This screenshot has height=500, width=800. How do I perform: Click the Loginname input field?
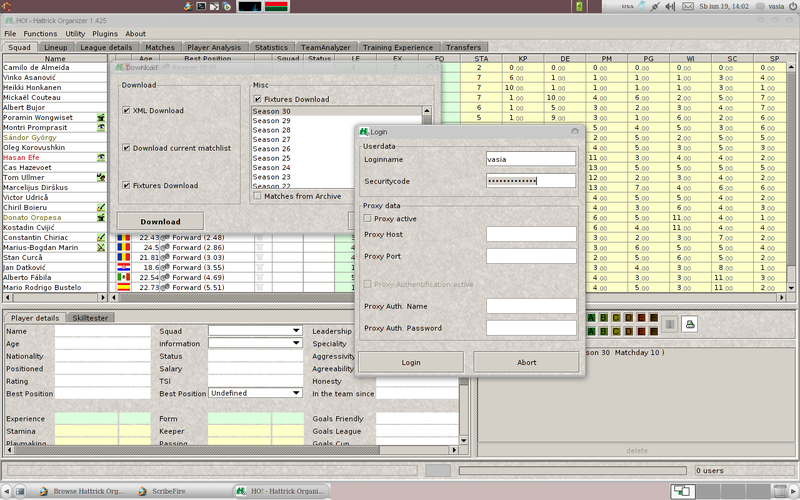531,159
